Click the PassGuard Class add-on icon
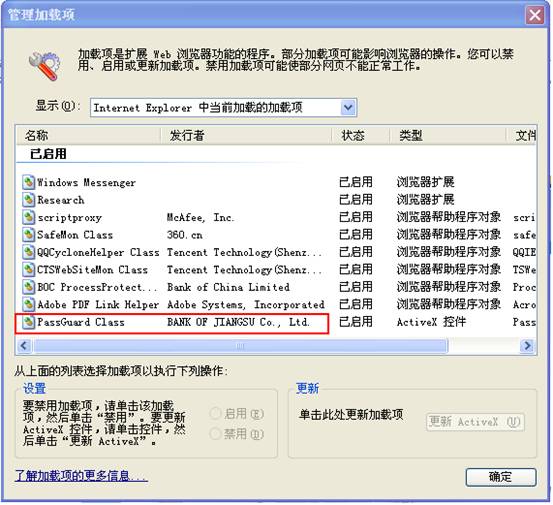This screenshot has height=505, width=553. tap(28, 322)
